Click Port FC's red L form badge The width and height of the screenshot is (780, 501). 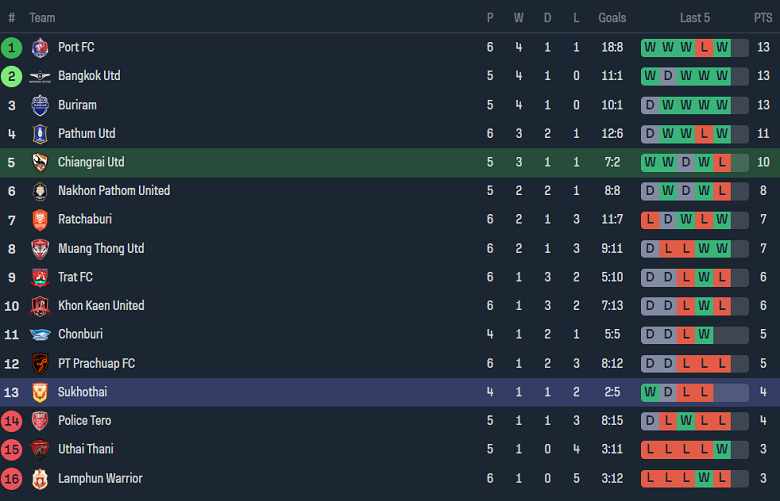(704, 47)
